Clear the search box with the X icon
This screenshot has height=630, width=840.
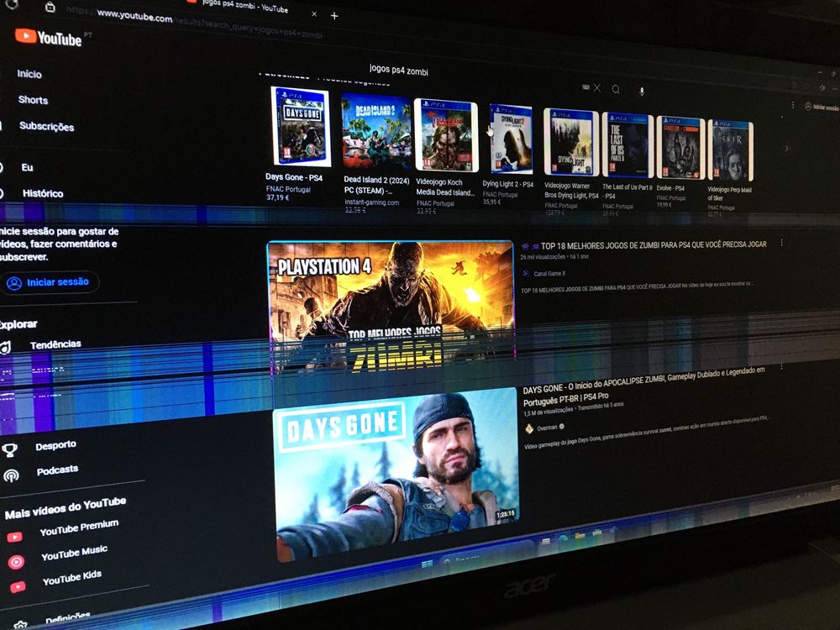coord(596,88)
